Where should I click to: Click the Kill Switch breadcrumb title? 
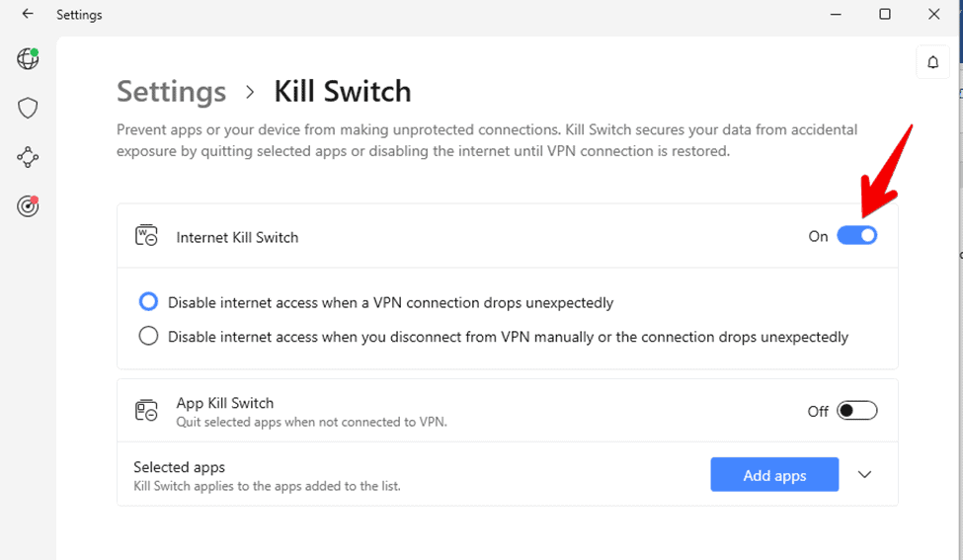342,92
